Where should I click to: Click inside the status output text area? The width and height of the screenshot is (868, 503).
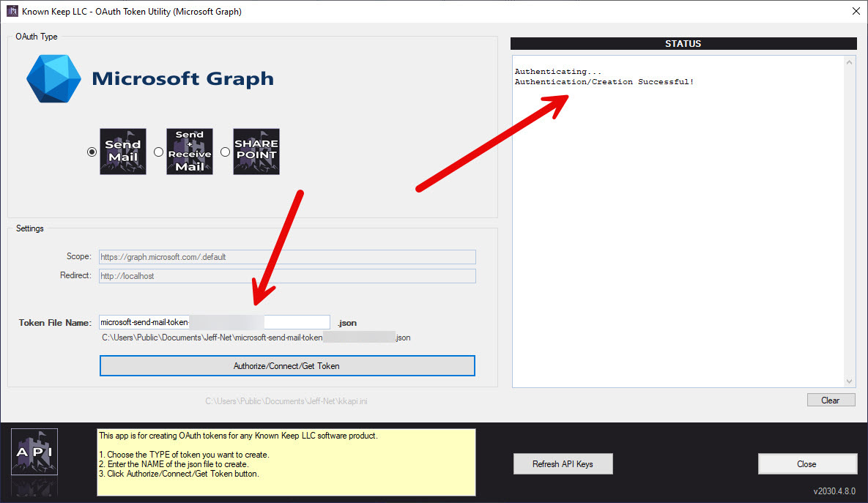(678, 234)
